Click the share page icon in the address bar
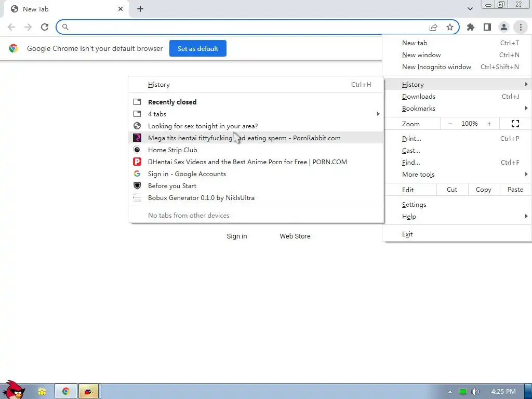This screenshot has width=532, height=399. pyautogui.click(x=433, y=27)
